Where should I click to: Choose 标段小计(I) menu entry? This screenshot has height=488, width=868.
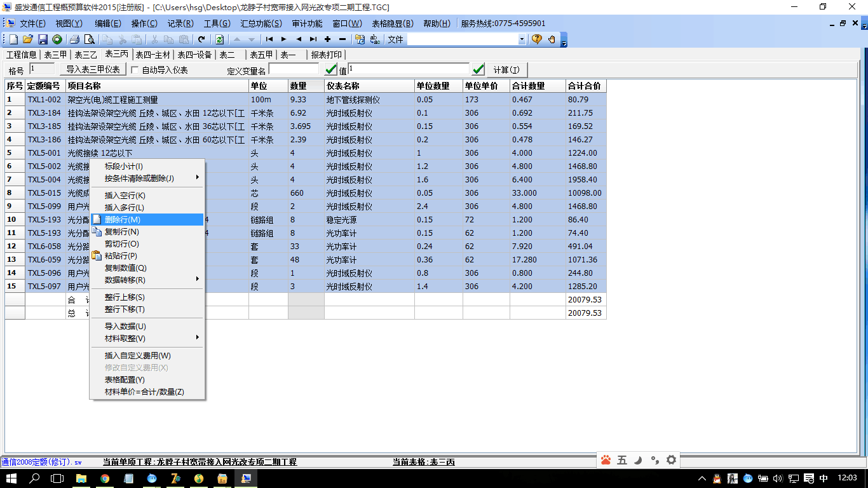pos(147,166)
